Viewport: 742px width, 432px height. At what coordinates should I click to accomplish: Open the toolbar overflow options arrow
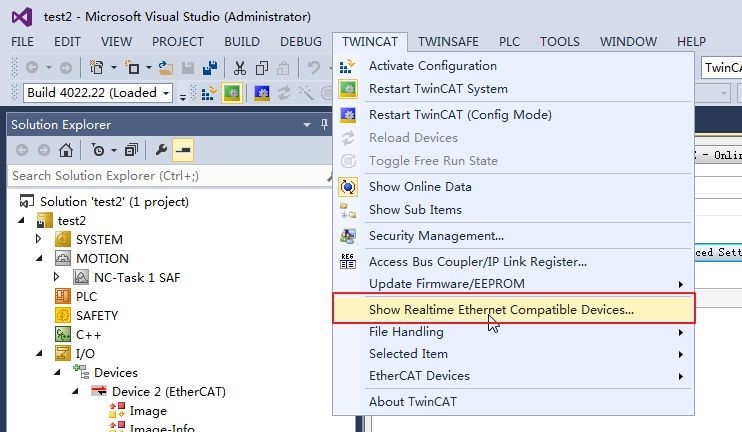point(183,97)
